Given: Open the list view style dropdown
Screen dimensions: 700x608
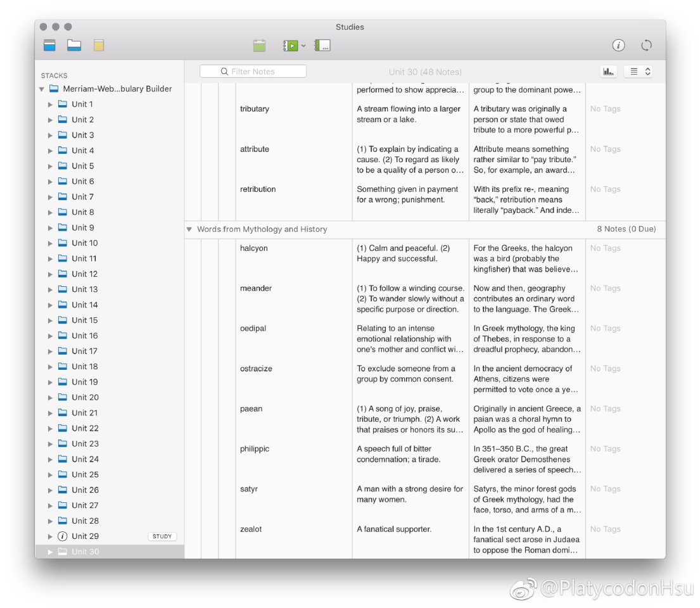Looking at the screenshot, I should 639,72.
